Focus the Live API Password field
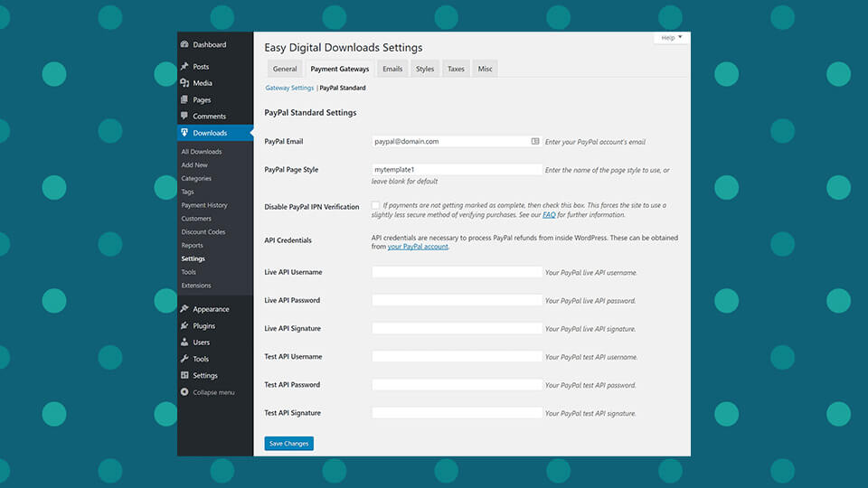Image resolution: width=868 pixels, height=488 pixels. coord(457,300)
